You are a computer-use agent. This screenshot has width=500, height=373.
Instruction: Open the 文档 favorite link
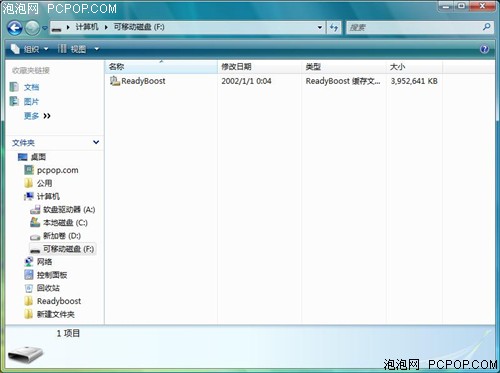pos(31,87)
